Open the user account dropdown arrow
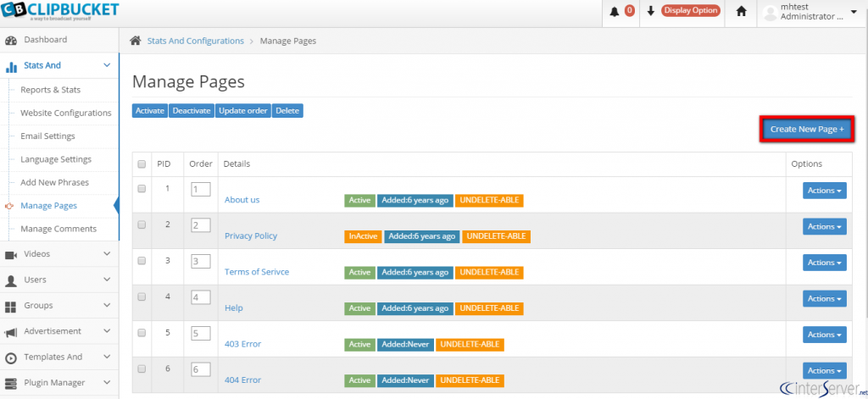The image size is (868, 399). tap(853, 11)
